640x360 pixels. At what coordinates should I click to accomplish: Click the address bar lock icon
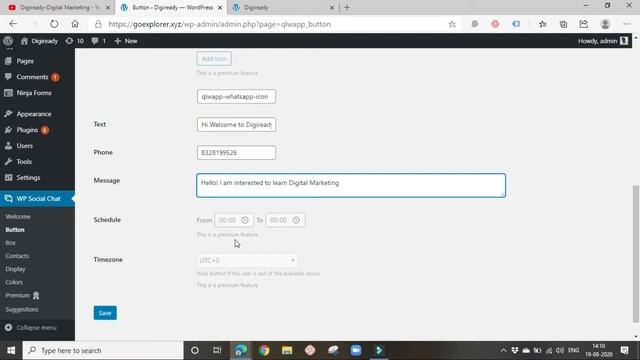point(98,24)
